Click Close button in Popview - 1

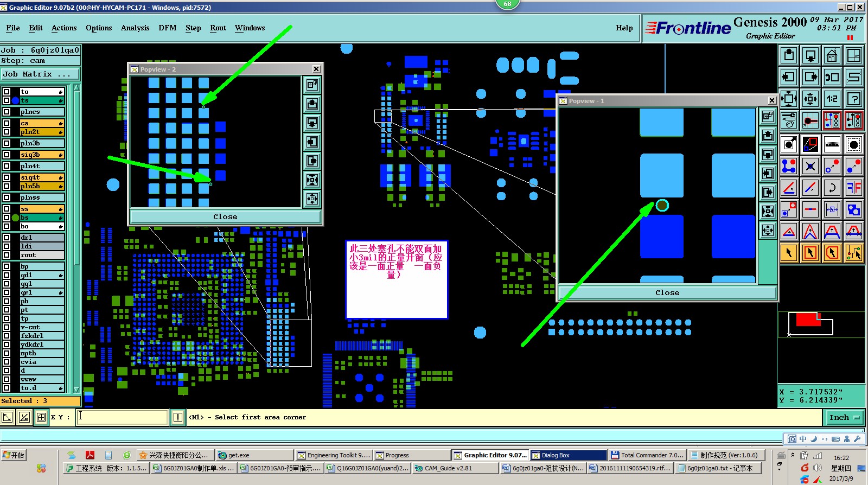coord(667,292)
